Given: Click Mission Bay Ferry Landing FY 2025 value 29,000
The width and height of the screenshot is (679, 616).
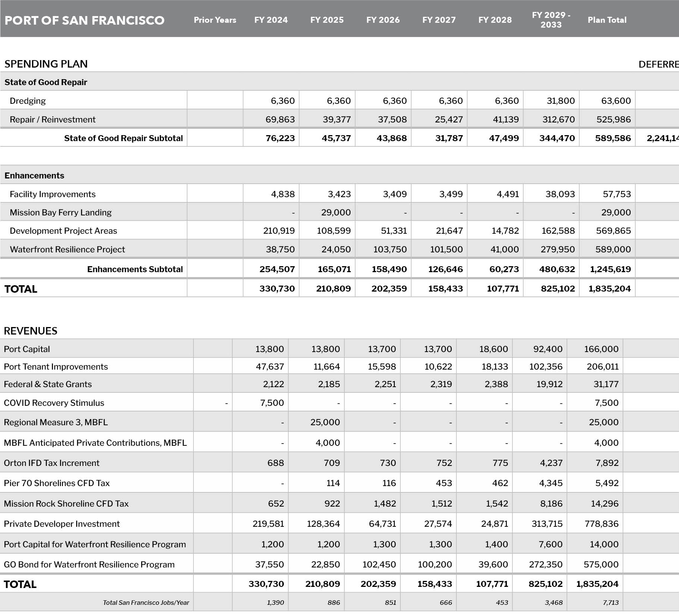Looking at the screenshot, I should pos(336,212).
